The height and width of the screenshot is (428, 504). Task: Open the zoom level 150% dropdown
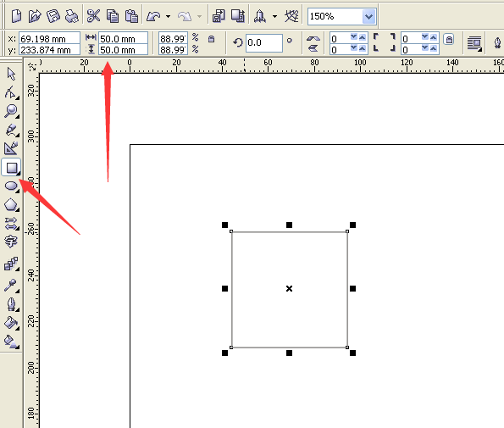[368, 16]
